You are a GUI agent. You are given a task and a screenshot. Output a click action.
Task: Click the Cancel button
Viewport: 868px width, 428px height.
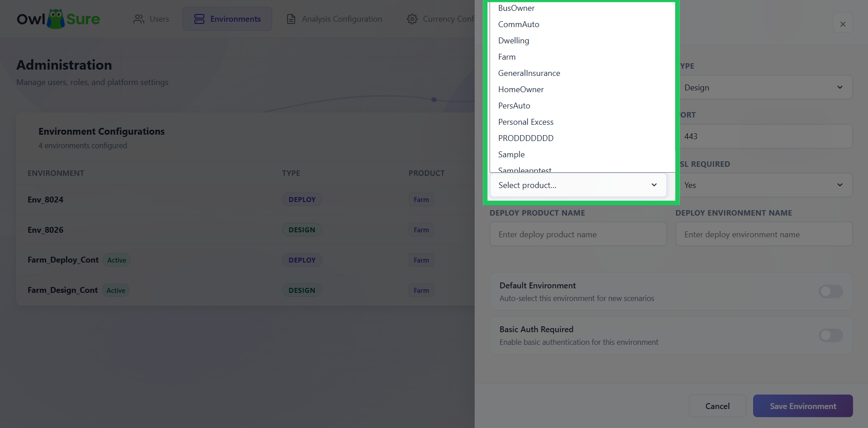tap(717, 406)
